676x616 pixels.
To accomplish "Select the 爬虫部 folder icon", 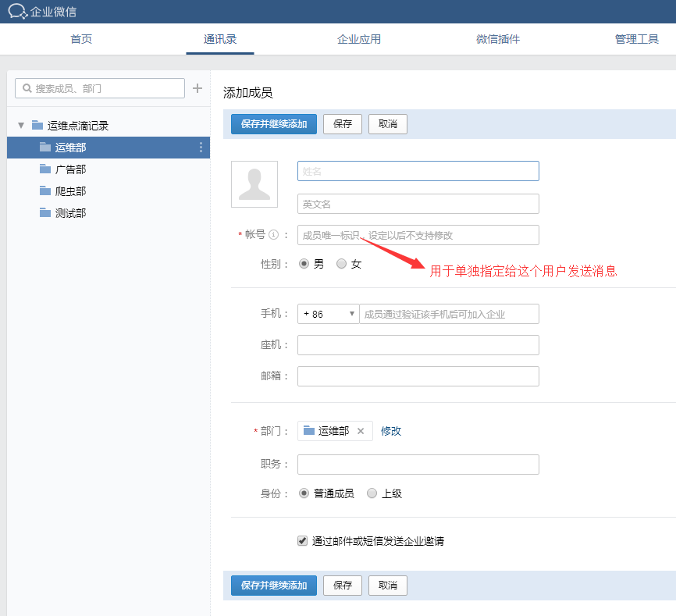I will (x=45, y=190).
